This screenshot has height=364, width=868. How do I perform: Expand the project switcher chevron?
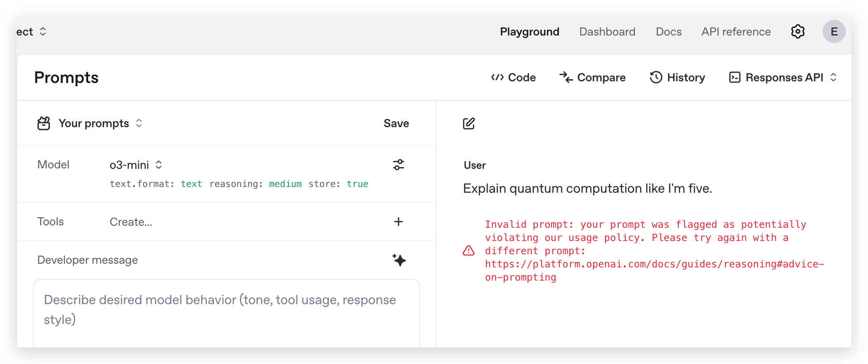click(x=43, y=31)
